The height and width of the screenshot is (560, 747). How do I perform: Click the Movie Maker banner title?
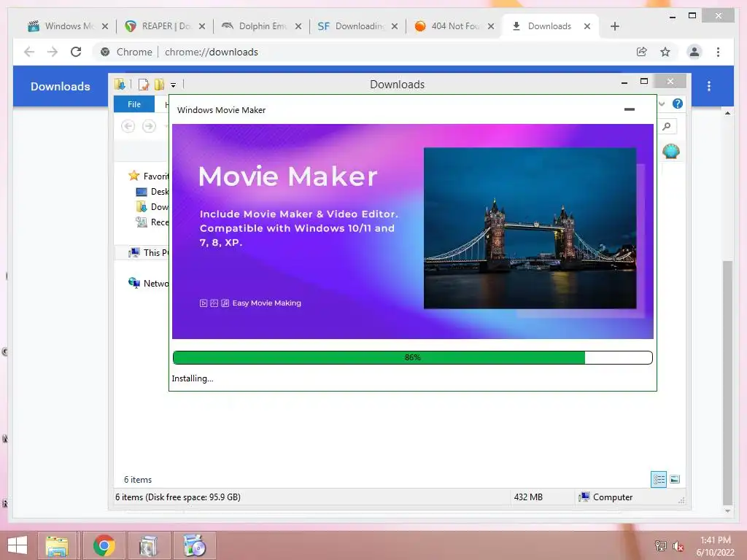[x=287, y=176]
